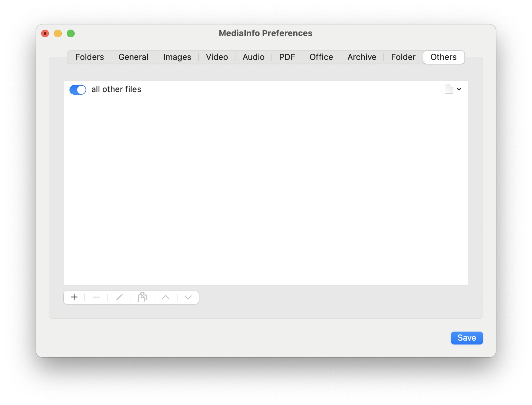532x405 pixels.
Task: Close the MediaInfo Preferences window
Action: (45, 33)
